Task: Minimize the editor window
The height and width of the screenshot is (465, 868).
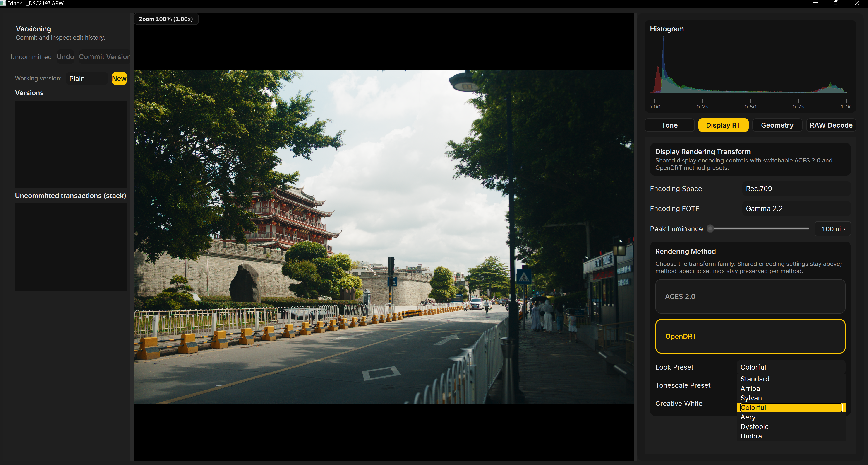Action: coord(815,3)
